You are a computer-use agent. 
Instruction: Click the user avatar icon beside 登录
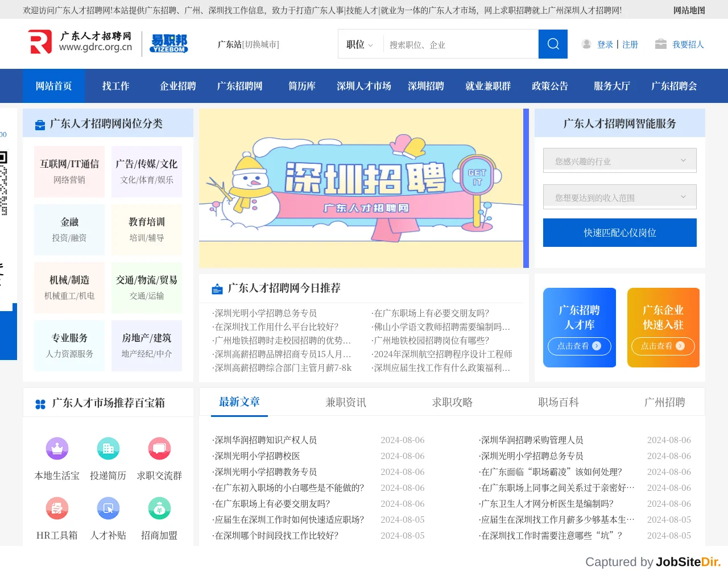(586, 44)
